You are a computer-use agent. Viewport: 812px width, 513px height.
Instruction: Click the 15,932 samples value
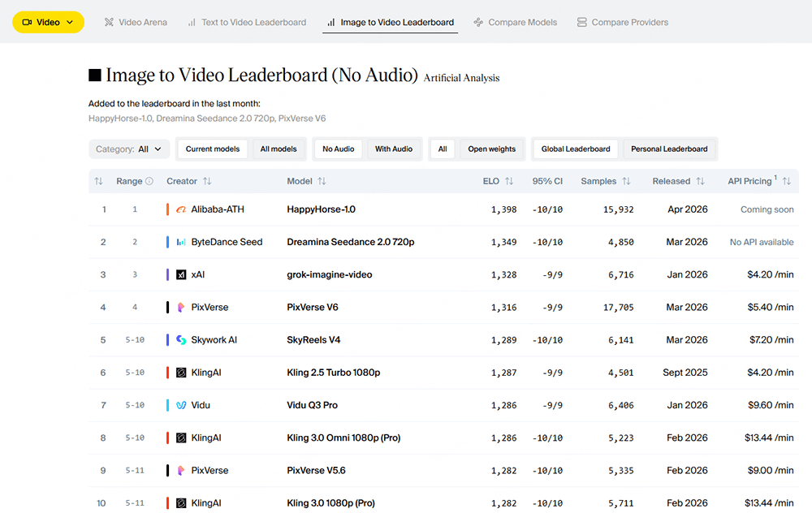(x=618, y=209)
